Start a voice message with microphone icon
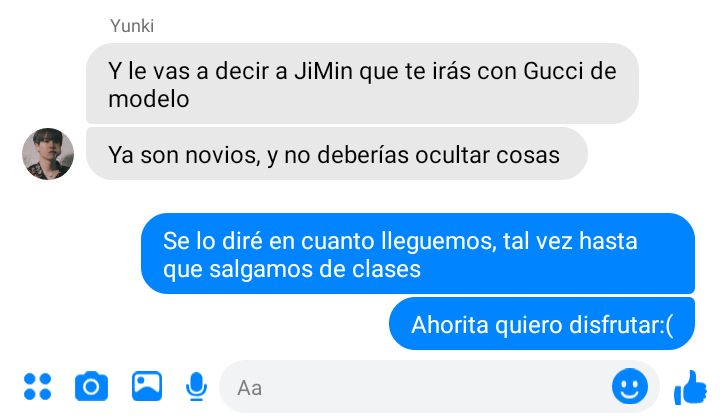720x416 pixels. coord(196,387)
